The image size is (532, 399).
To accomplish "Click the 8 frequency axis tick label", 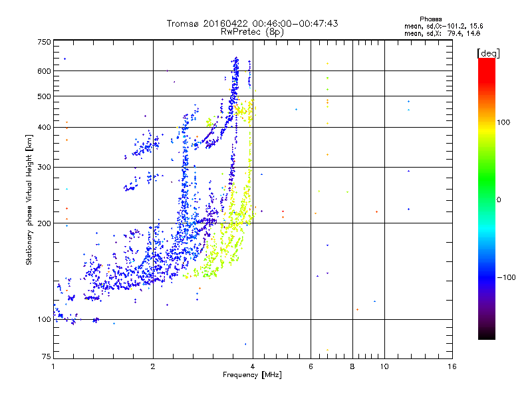I will (352, 366).
